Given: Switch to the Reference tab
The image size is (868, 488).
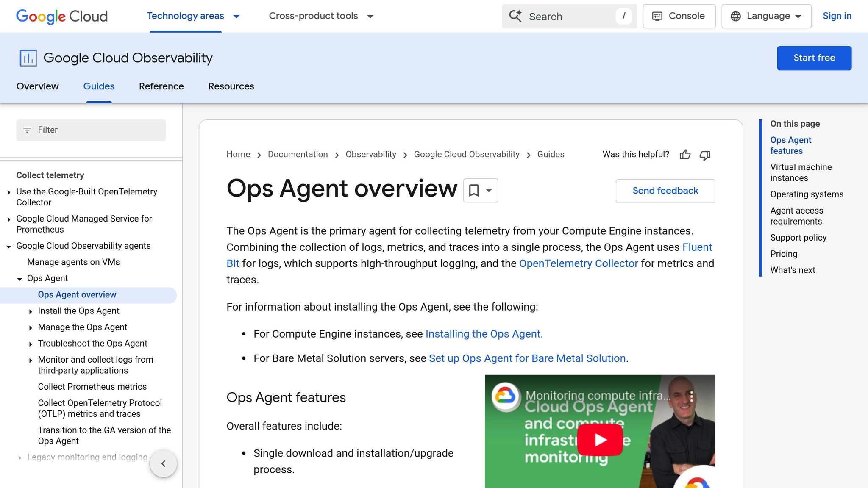Looking at the screenshot, I should [x=161, y=86].
